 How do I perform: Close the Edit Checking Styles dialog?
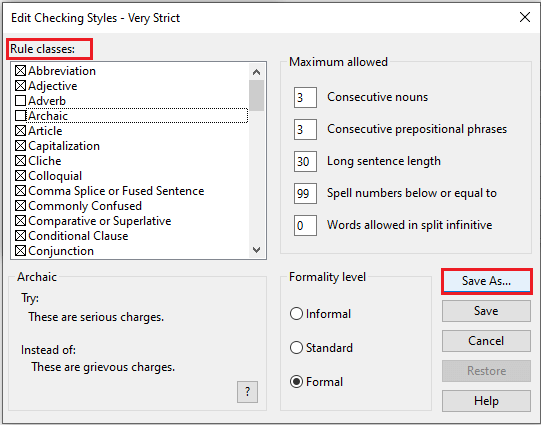pyautogui.click(x=525, y=17)
